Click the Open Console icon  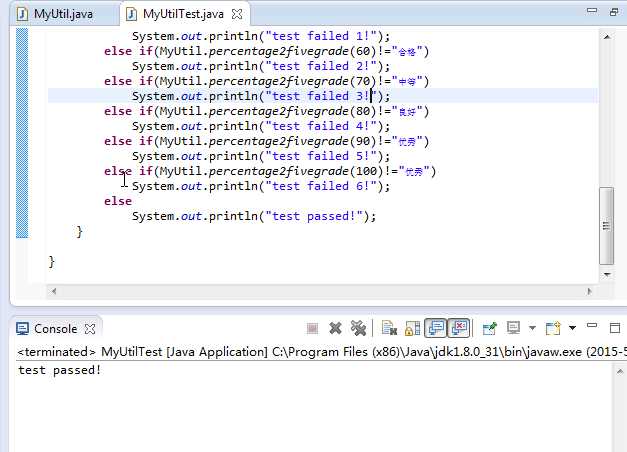[553, 329]
